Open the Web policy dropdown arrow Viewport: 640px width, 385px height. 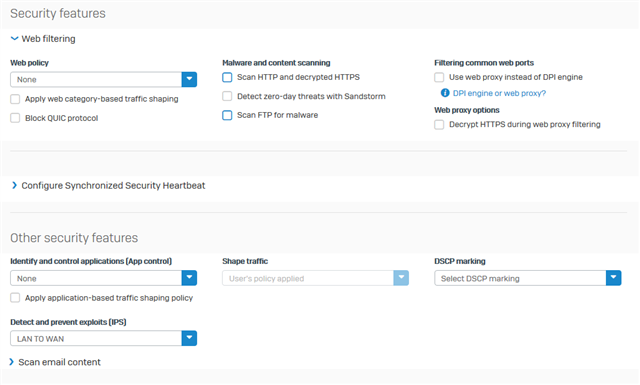click(189, 79)
